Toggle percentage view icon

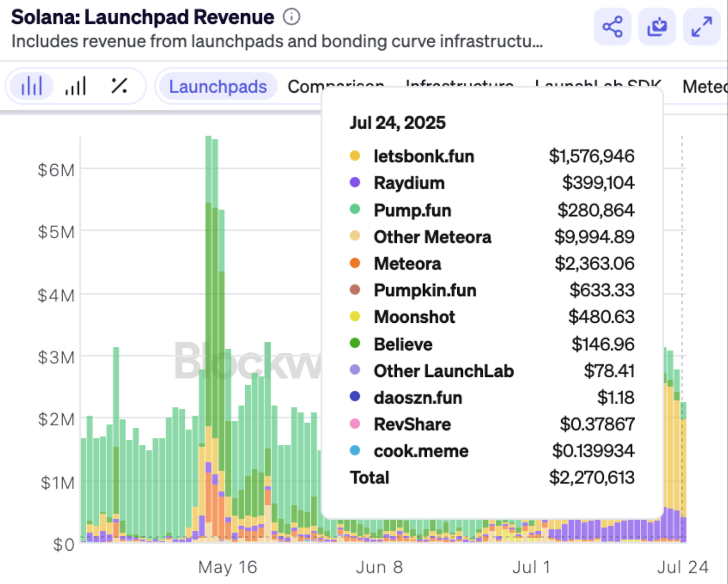(119, 86)
